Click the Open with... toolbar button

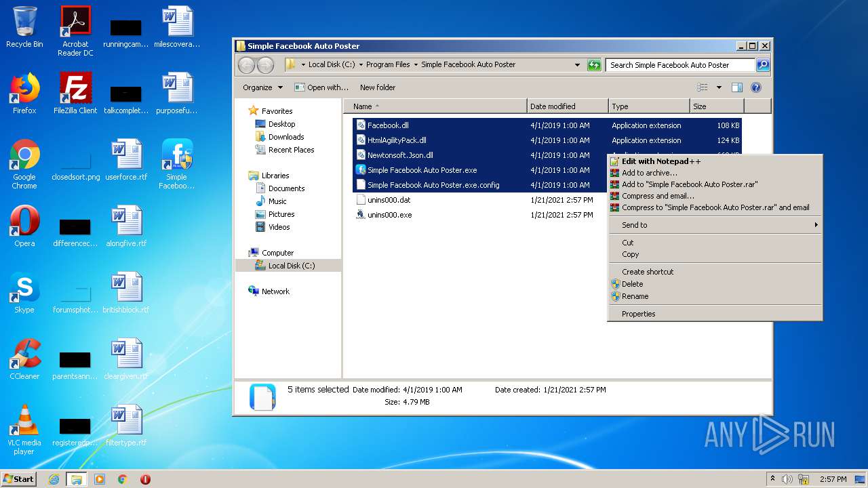pyautogui.click(x=321, y=87)
